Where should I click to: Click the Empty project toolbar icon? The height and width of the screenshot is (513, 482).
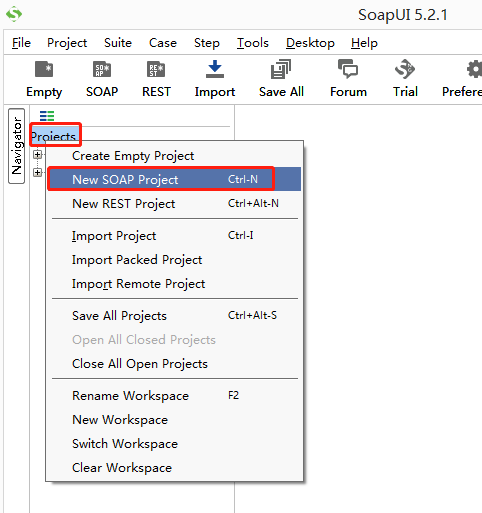(x=44, y=69)
